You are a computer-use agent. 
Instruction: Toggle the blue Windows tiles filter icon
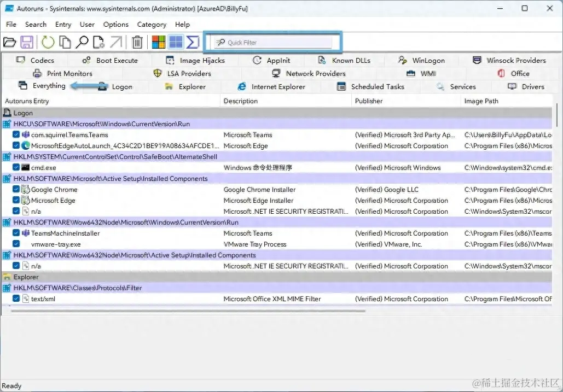click(176, 42)
